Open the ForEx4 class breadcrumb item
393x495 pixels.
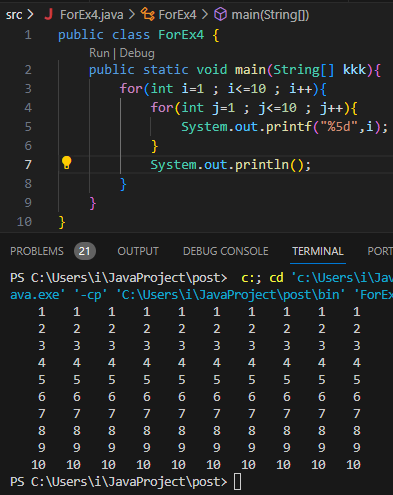click(x=177, y=15)
